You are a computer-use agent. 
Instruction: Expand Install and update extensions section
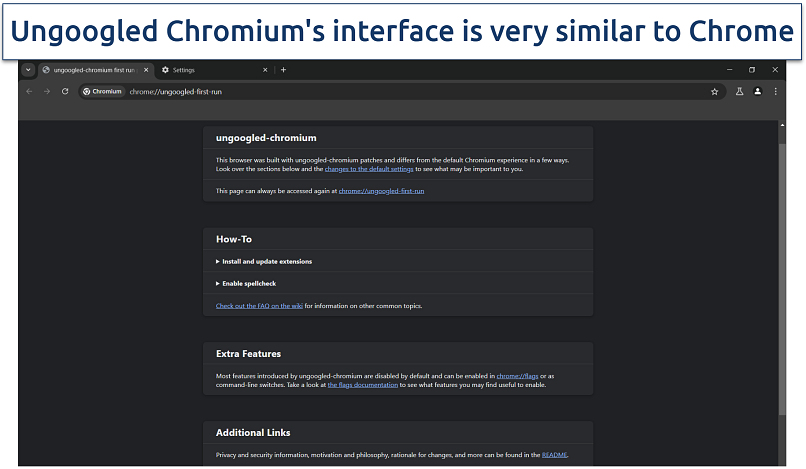[266, 262]
